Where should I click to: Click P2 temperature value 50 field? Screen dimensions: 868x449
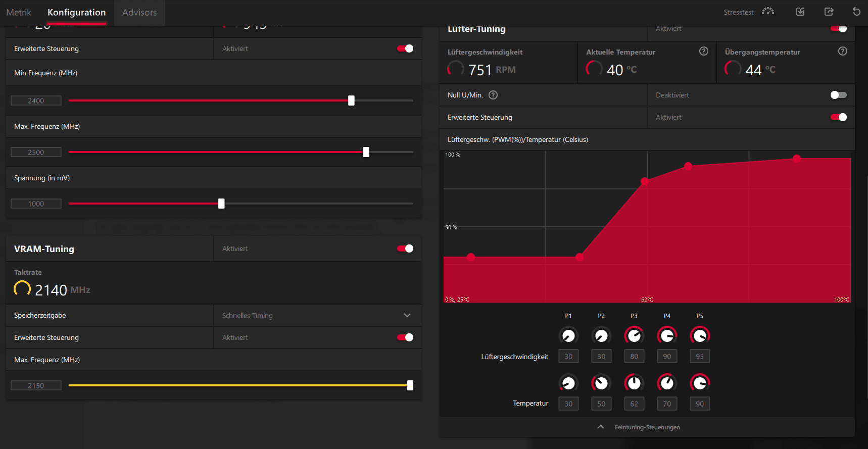[x=601, y=404]
